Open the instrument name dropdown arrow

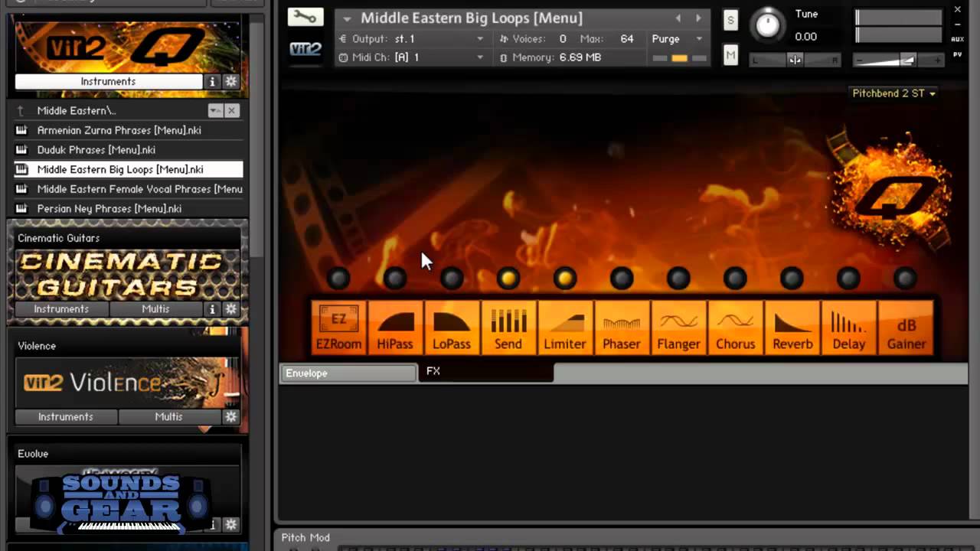(347, 18)
